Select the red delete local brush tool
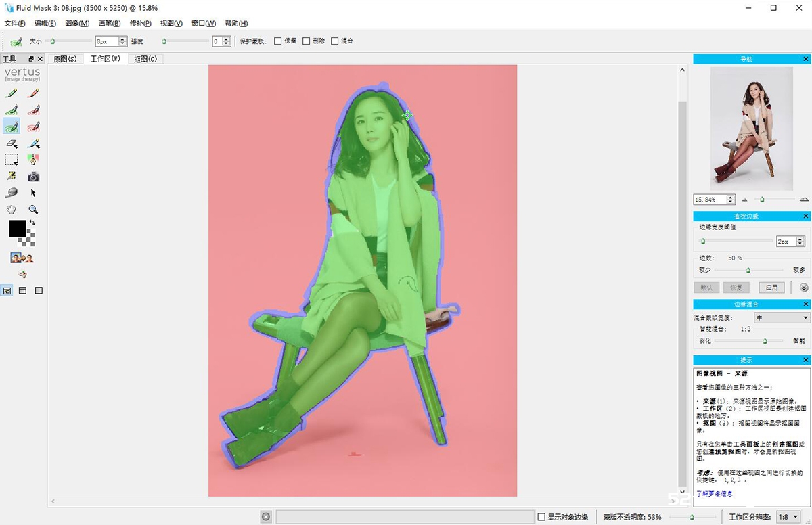The width and height of the screenshot is (812, 525). click(x=33, y=110)
